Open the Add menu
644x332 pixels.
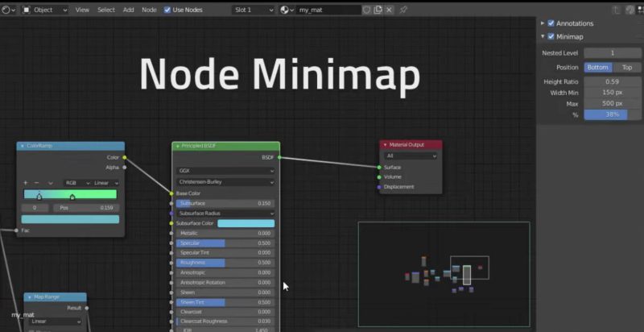pyautogui.click(x=129, y=10)
